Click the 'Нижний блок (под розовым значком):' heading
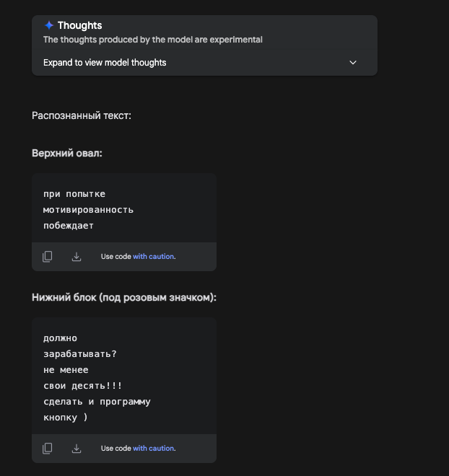This screenshot has width=449, height=476. (x=124, y=297)
